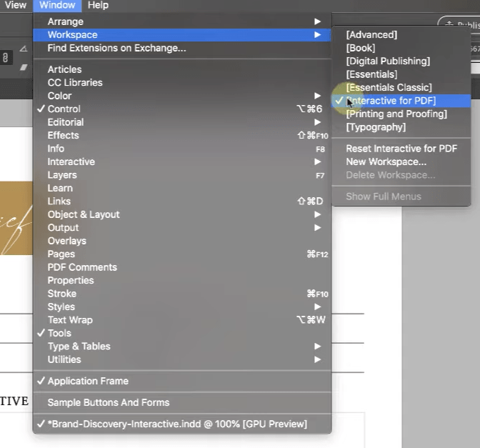Open Sample Buttons And Forms

[182, 402]
